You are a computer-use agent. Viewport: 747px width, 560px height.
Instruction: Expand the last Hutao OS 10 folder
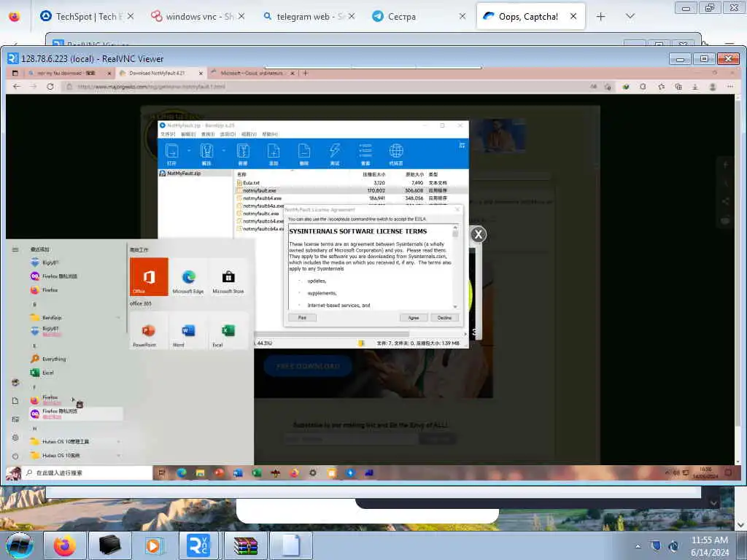75,456
